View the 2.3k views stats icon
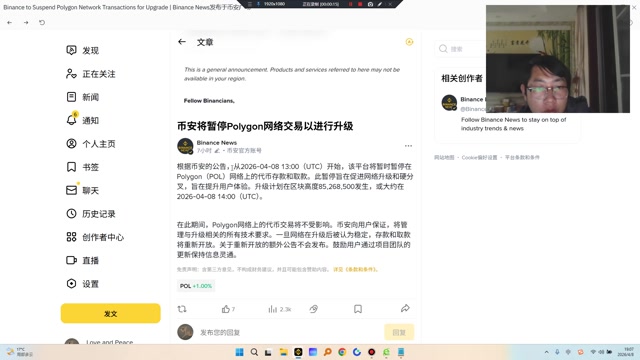This screenshot has width=640, height=360. click(x=273, y=309)
